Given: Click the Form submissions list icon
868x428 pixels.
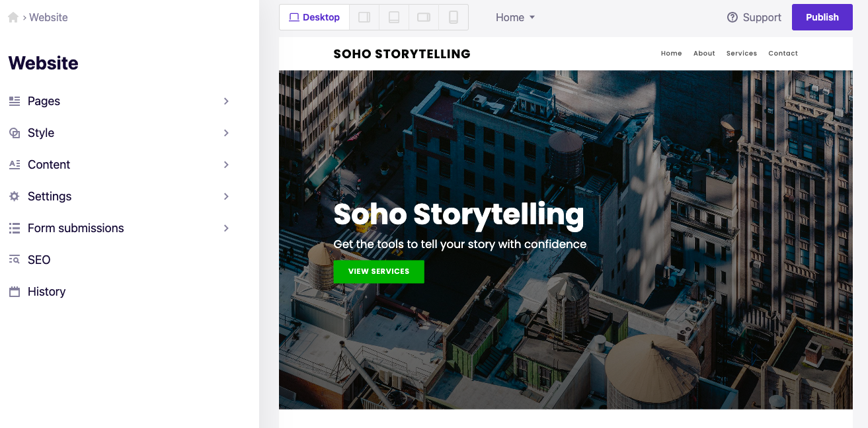Looking at the screenshot, I should [x=15, y=228].
